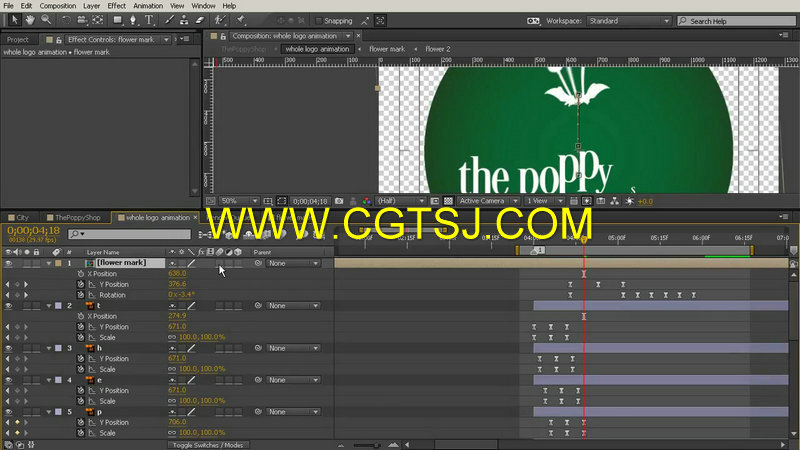Select the Roto Brush tool

tap(220, 20)
